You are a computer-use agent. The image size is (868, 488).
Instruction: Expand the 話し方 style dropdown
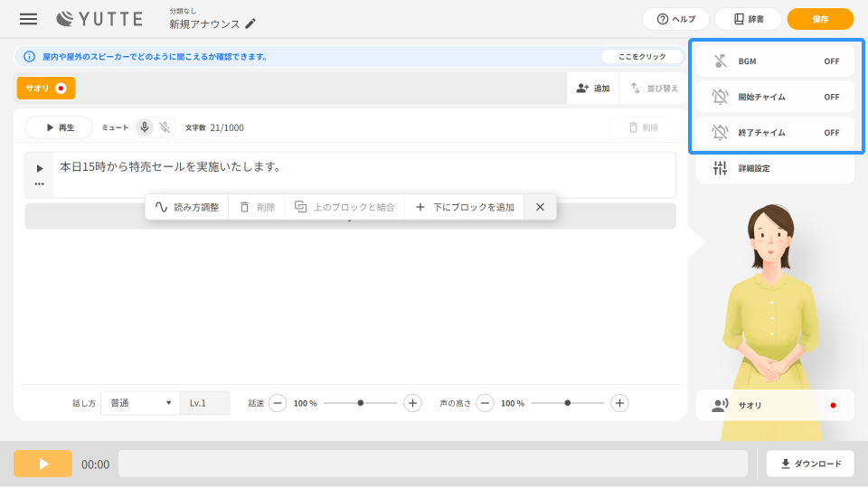coord(140,403)
